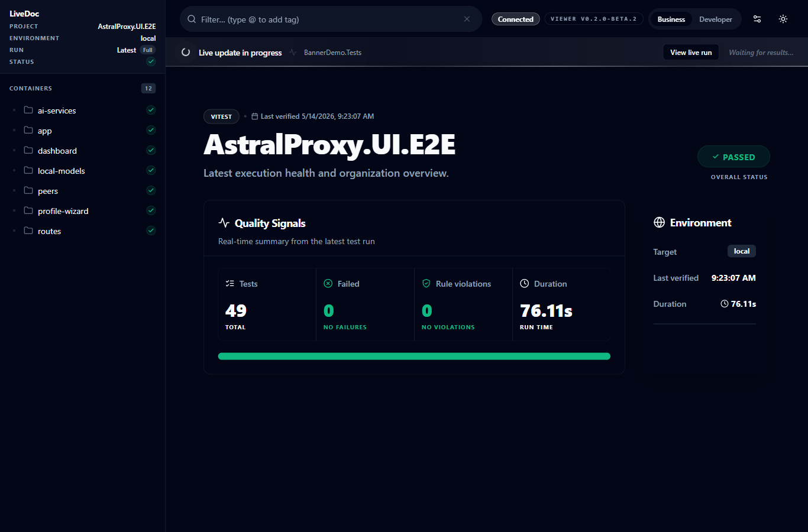This screenshot has height=532, width=808.
Task: Expand the dashboard container
Action: 83,151
